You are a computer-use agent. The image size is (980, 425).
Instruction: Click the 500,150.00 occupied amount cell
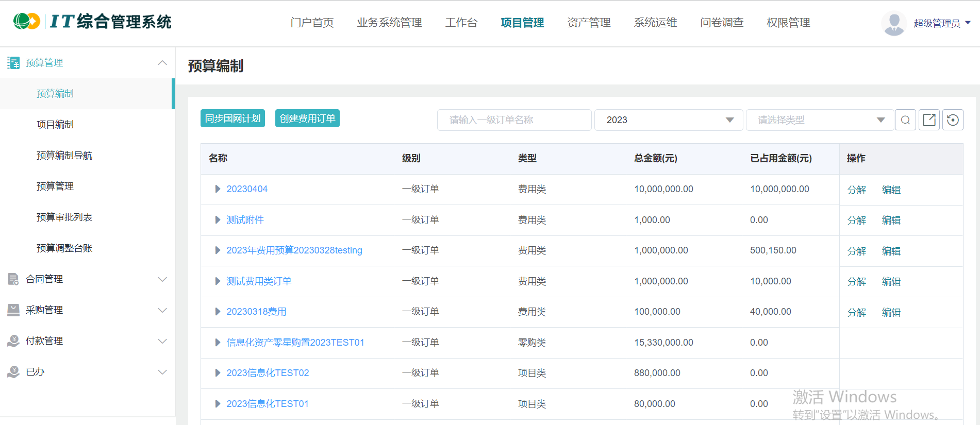[773, 250]
